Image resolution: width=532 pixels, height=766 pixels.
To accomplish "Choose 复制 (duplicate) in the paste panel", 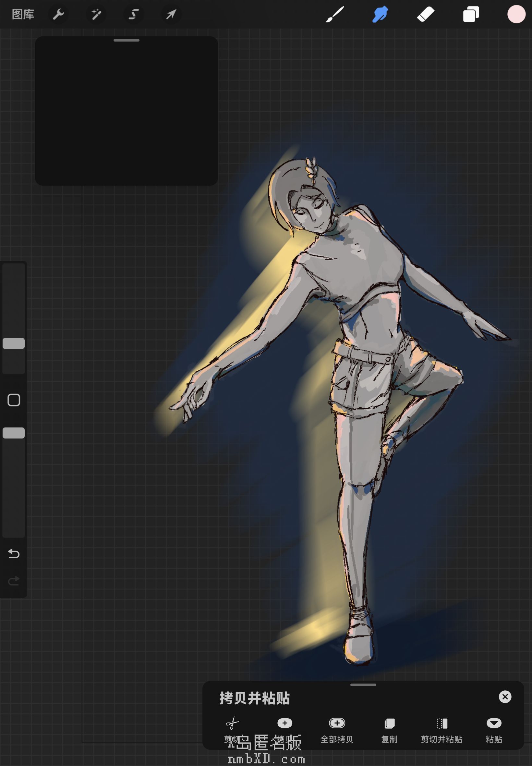I will (x=389, y=730).
